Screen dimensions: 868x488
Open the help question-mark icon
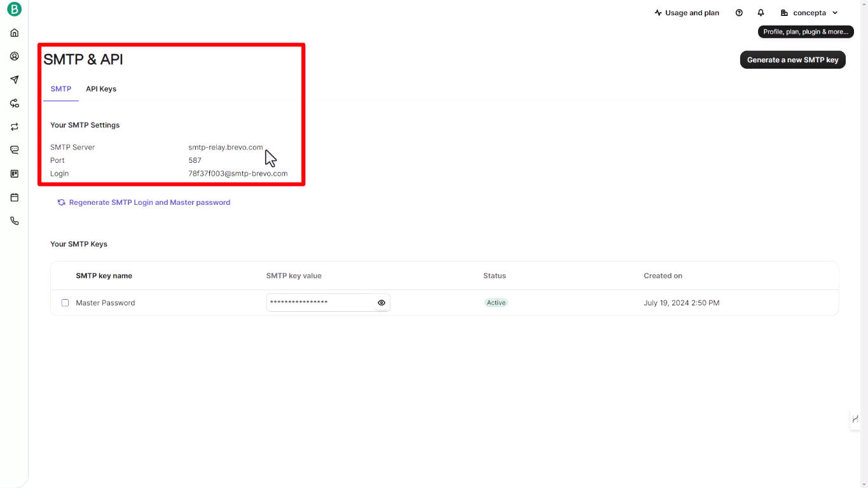[x=739, y=13]
